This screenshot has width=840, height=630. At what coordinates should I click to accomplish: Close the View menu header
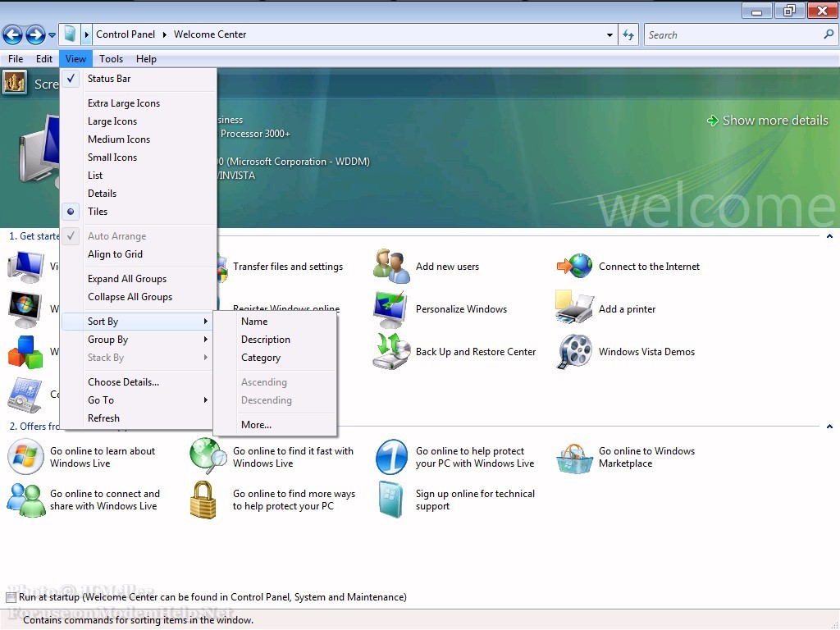(75, 59)
